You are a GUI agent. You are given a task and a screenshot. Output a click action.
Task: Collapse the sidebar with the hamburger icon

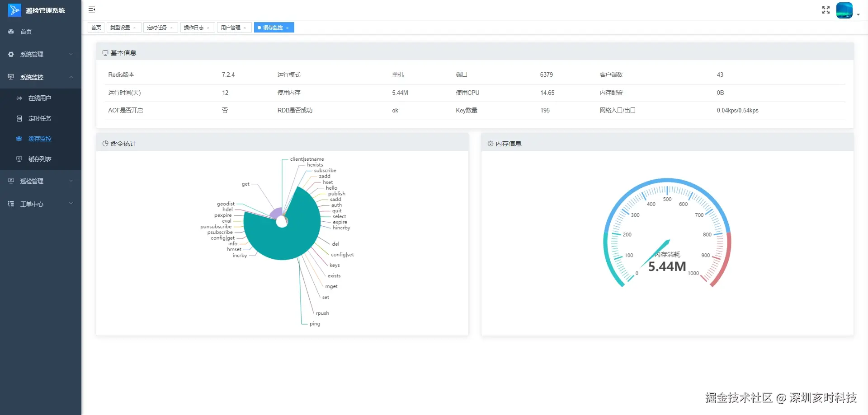[x=92, y=9]
